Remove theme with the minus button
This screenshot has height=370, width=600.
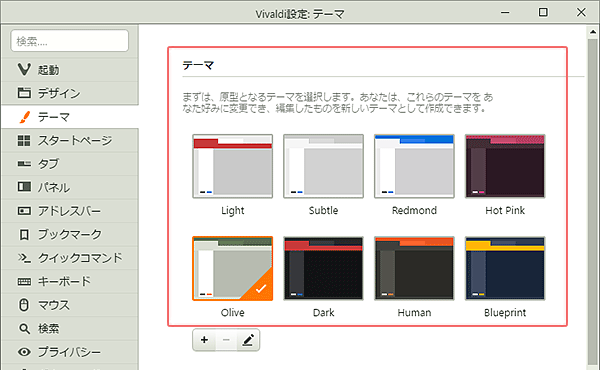(226, 340)
